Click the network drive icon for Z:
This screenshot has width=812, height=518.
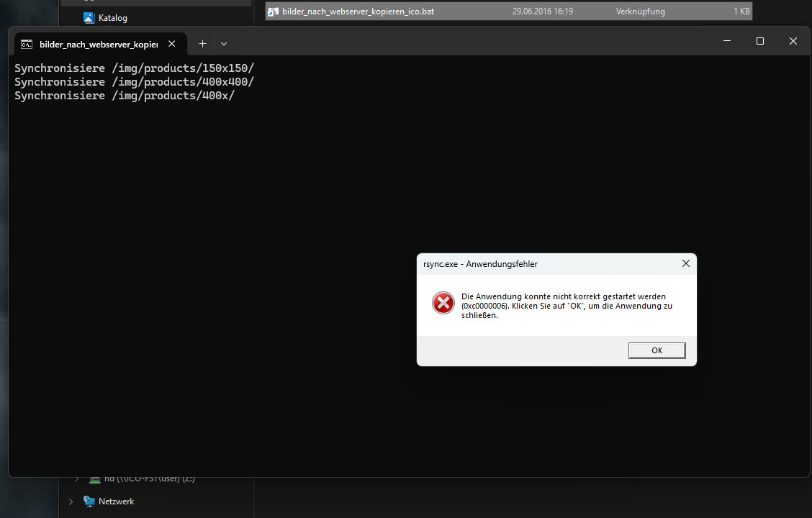95,480
